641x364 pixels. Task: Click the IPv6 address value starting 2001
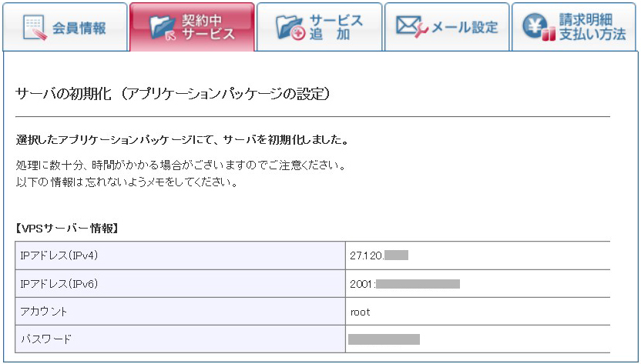404,283
